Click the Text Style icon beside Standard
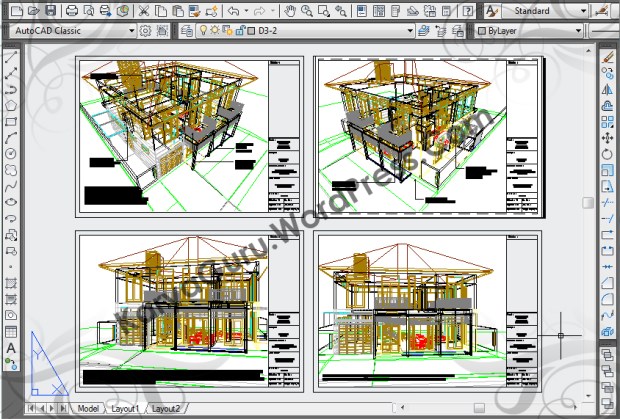Screen dimensions: 620x419 (491, 11)
